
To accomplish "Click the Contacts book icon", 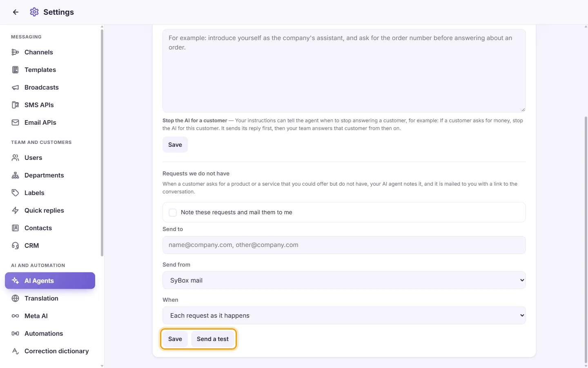I will [16, 228].
